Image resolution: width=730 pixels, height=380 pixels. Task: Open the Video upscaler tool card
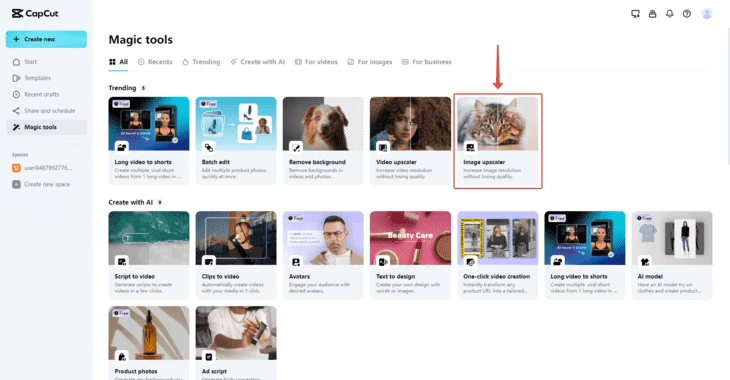[x=410, y=141]
